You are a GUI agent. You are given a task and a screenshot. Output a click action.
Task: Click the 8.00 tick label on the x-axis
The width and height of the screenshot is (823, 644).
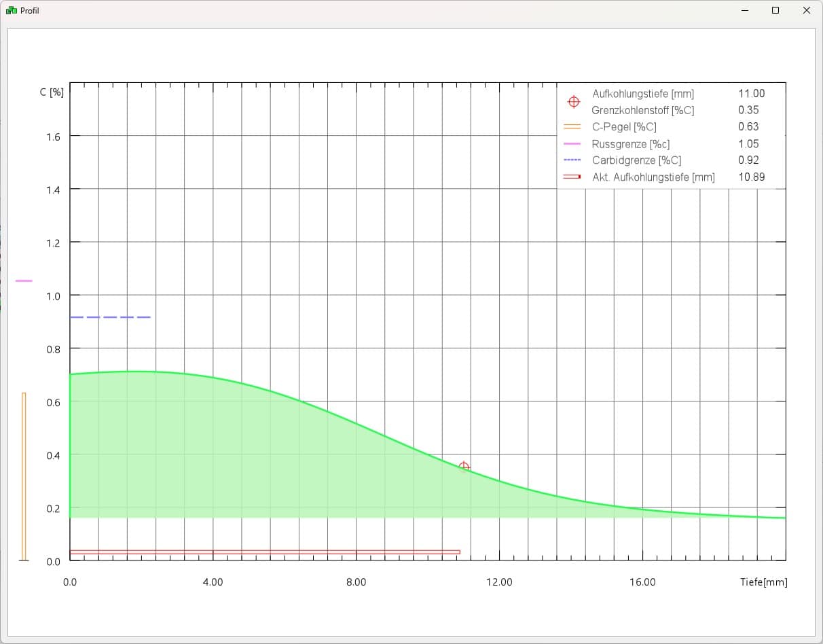click(x=356, y=582)
